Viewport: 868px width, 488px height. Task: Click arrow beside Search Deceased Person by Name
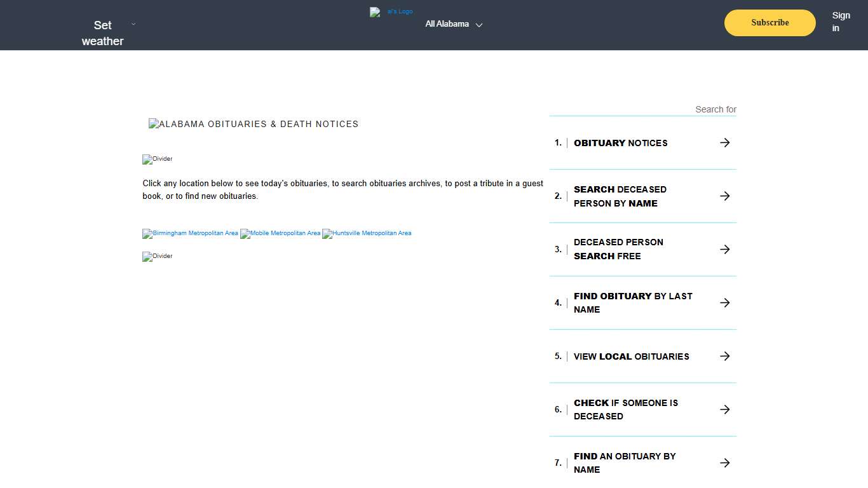pyautogui.click(x=724, y=196)
